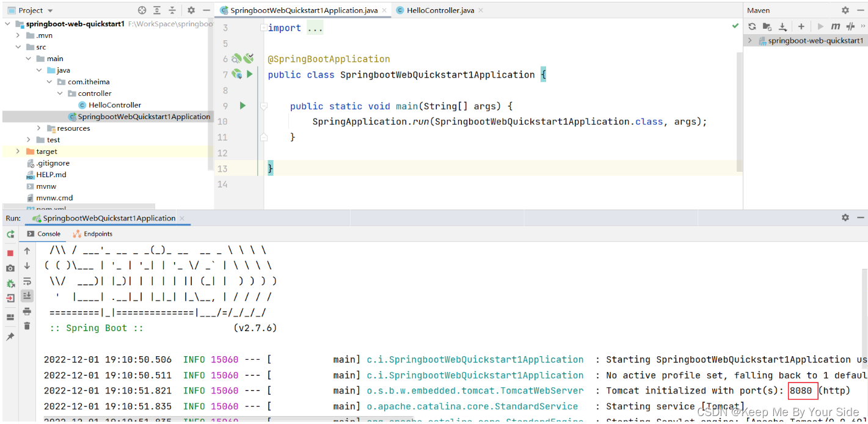
Task: Expand the springboot-web-quickstart1 Maven node
Action: [x=751, y=40]
